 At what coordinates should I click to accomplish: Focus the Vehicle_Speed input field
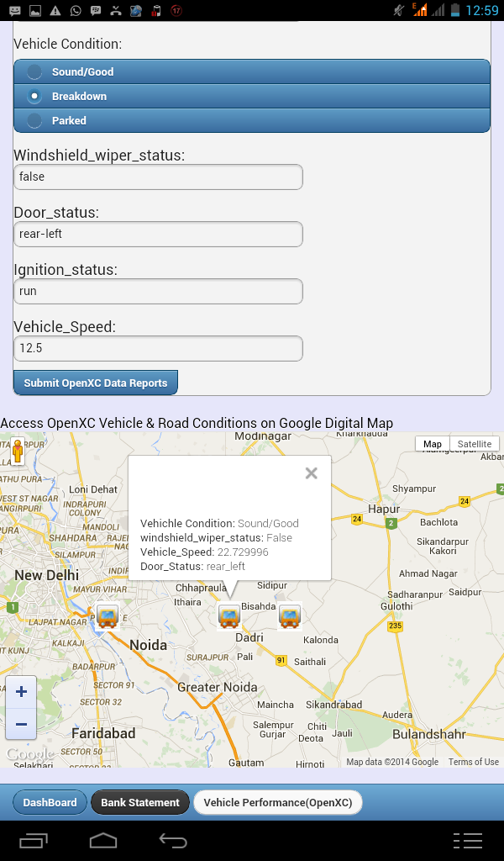[x=158, y=348]
